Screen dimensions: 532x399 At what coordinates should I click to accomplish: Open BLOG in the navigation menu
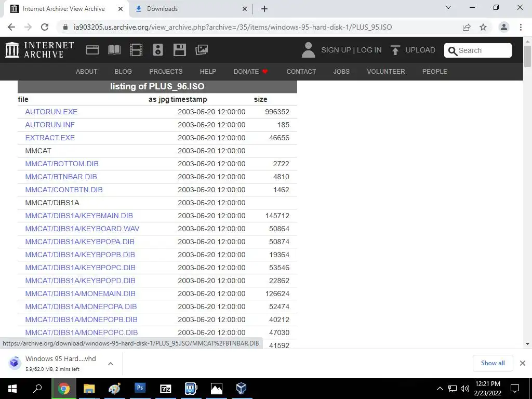click(123, 72)
